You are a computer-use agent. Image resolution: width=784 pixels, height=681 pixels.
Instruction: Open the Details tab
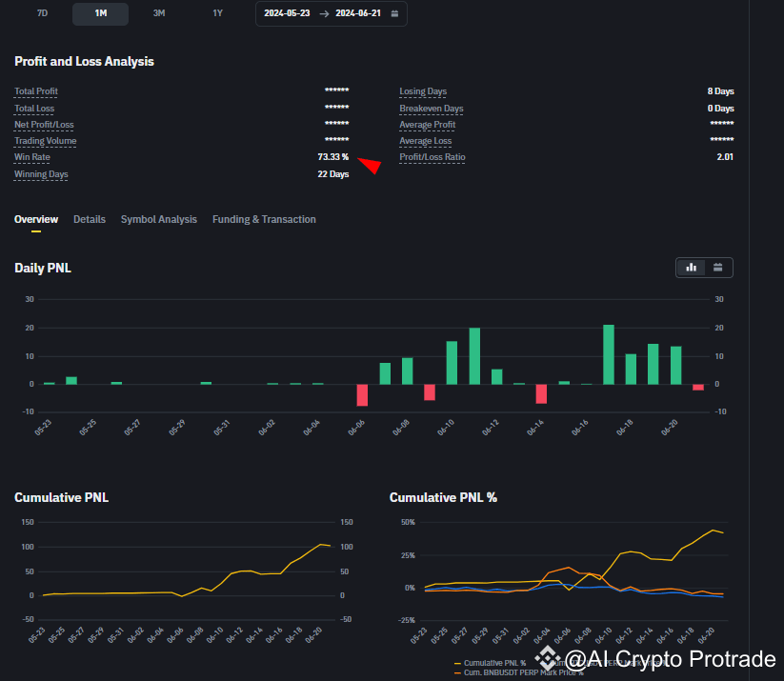90,219
